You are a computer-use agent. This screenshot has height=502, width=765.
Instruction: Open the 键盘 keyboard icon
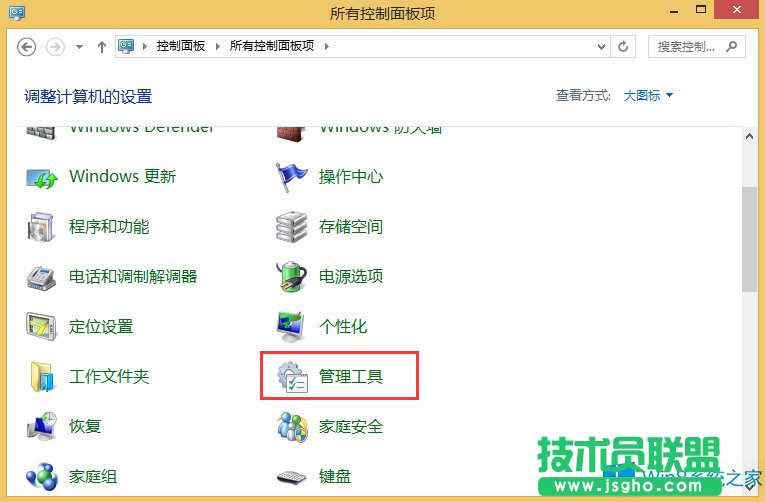(292, 477)
